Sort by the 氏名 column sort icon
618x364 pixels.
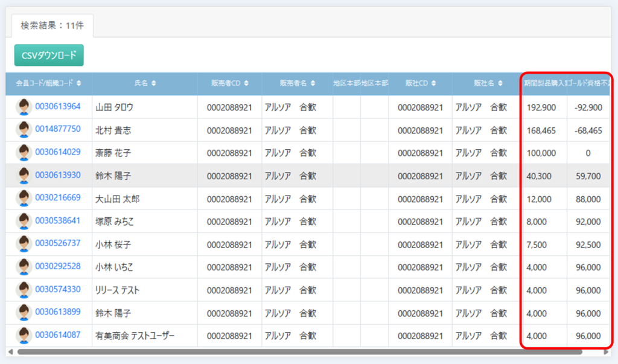154,83
